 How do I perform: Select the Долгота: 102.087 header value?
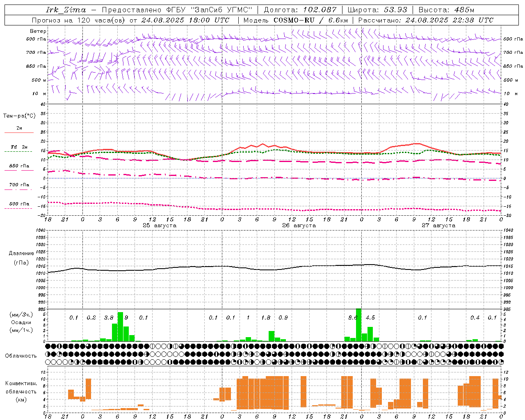pos(300,10)
